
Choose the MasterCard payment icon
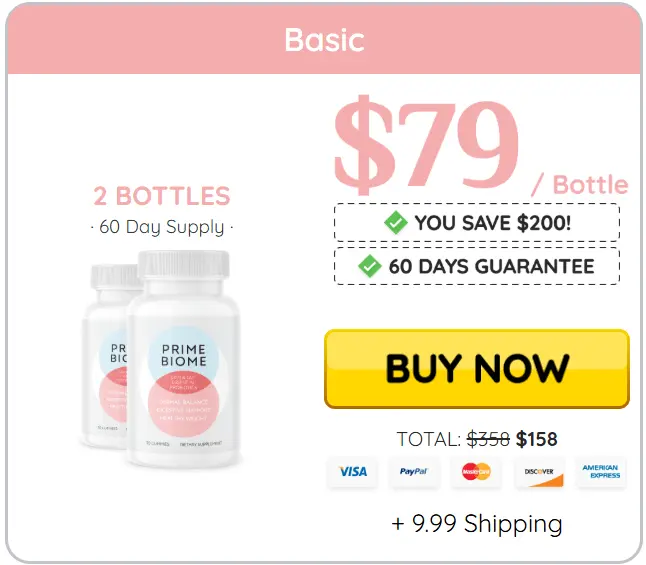[476, 472]
